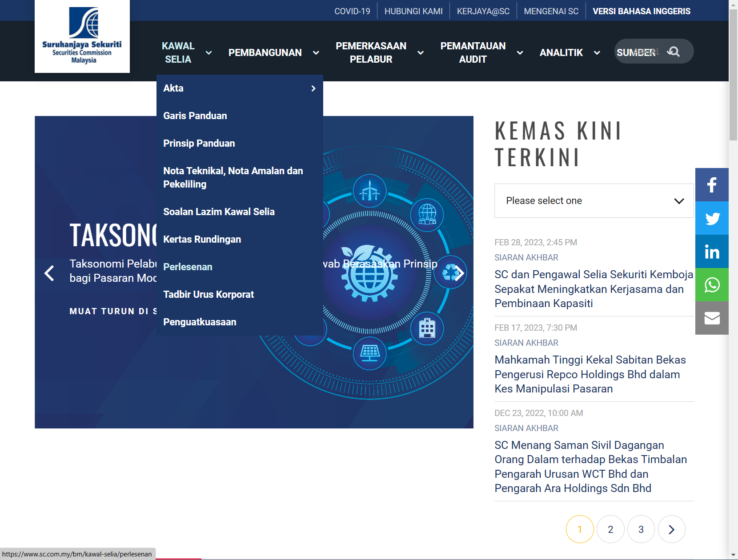738x560 pixels.
Task: Open the 'Please select one' dropdown
Action: coord(594,201)
